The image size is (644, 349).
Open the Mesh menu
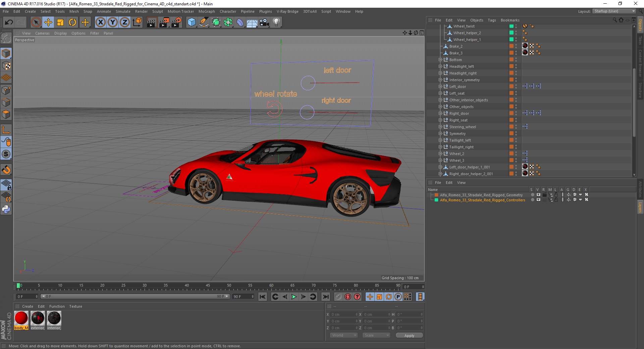tap(74, 11)
